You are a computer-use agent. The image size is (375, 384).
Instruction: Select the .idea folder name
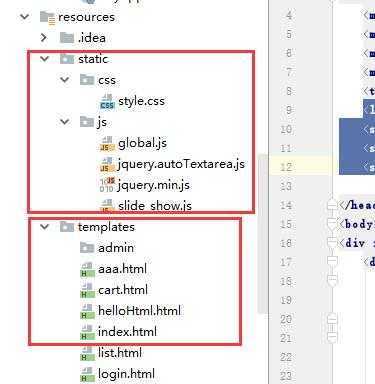coord(92,38)
